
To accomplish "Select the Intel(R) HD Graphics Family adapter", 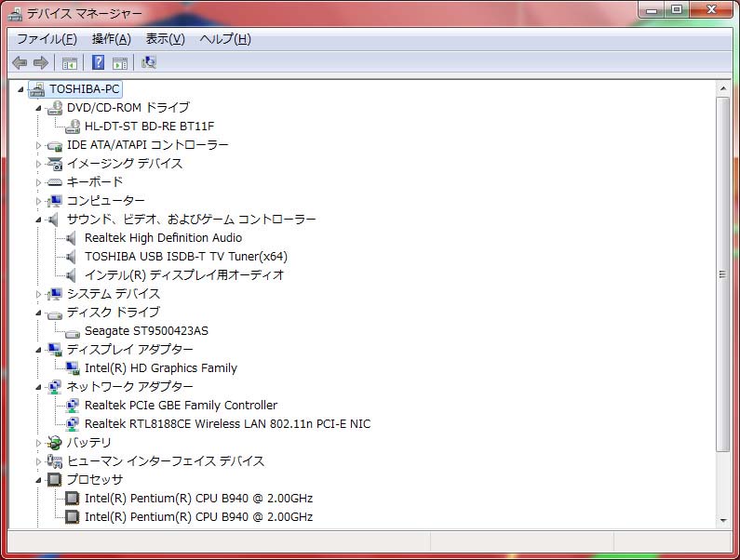I will pyautogui.click(x=160, y=367).
